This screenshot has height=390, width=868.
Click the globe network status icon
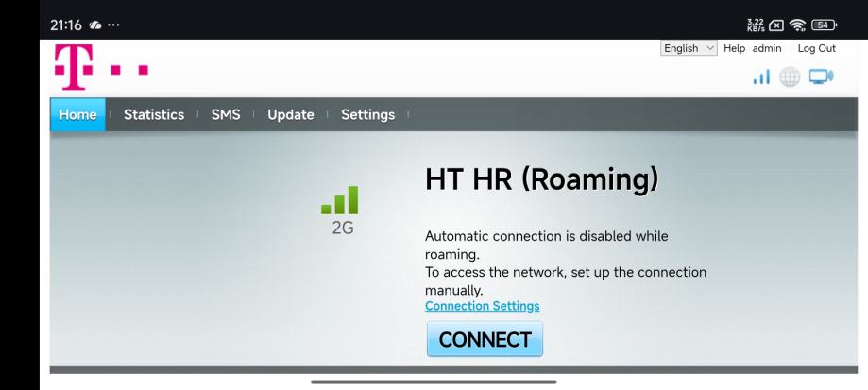(x=790, y=76)
